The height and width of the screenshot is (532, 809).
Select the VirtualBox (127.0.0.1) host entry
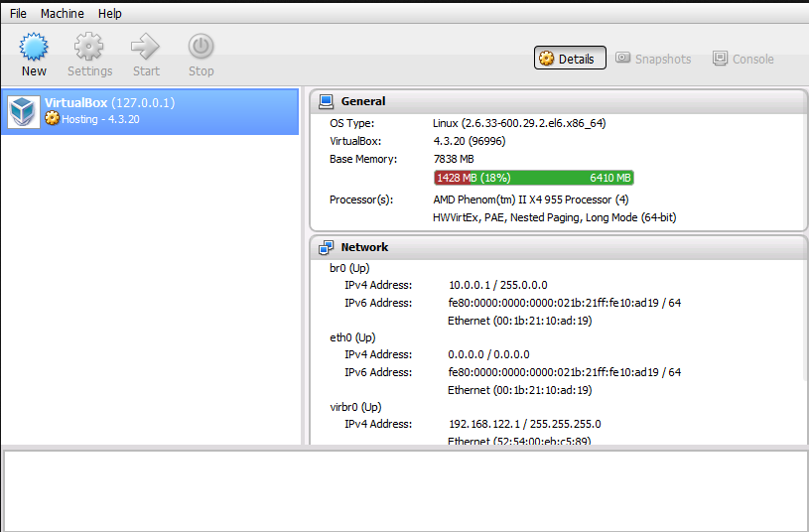pos(150,111)
